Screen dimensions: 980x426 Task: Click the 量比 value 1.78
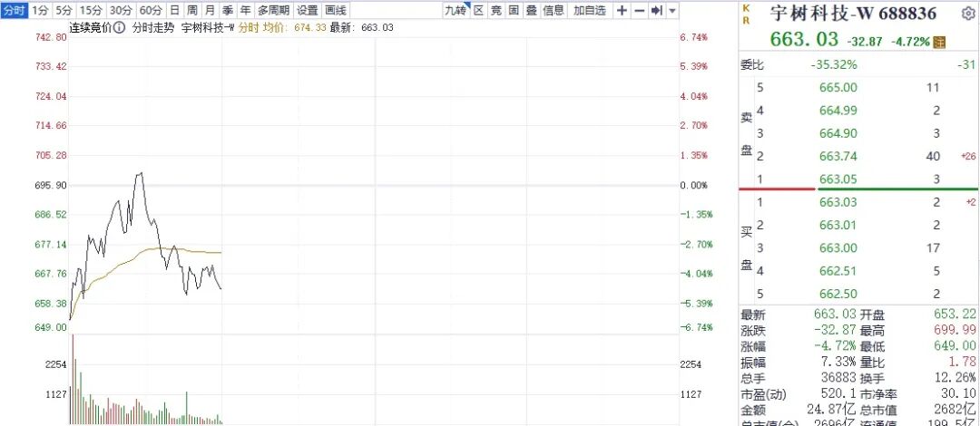point(965,362)
